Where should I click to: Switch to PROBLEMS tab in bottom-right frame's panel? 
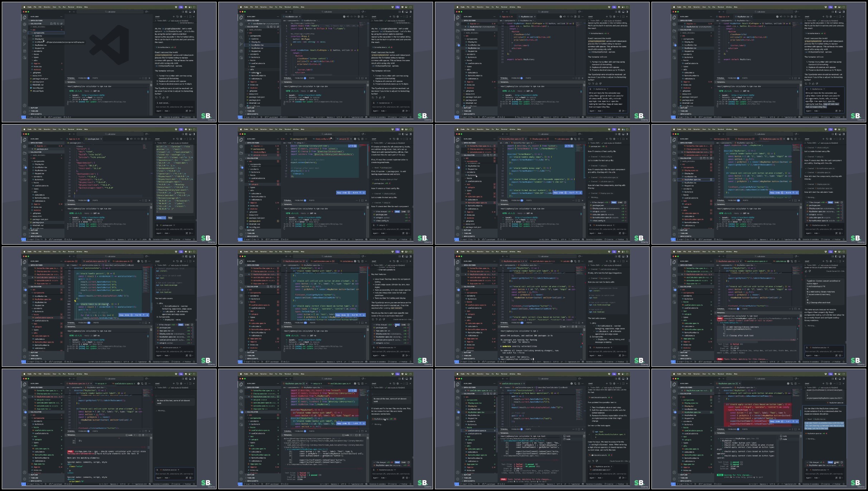pyautogui.click(x=732, y=429)
